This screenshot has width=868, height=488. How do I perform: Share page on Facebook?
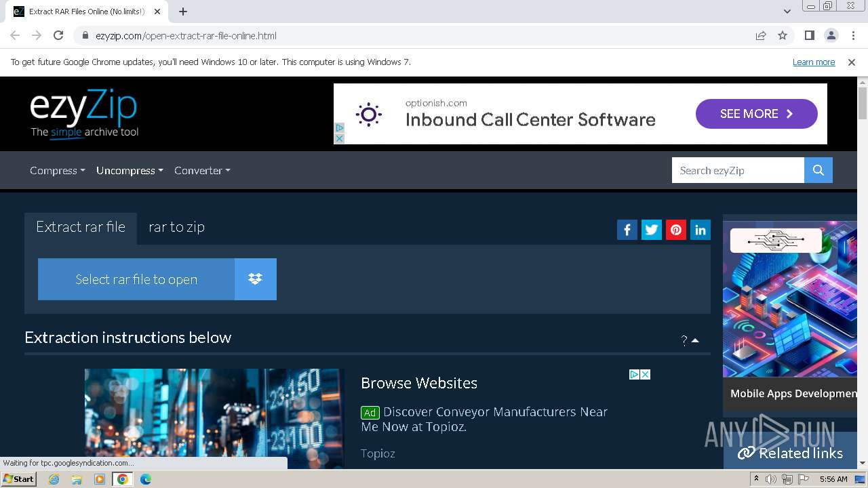click(627, 230)
